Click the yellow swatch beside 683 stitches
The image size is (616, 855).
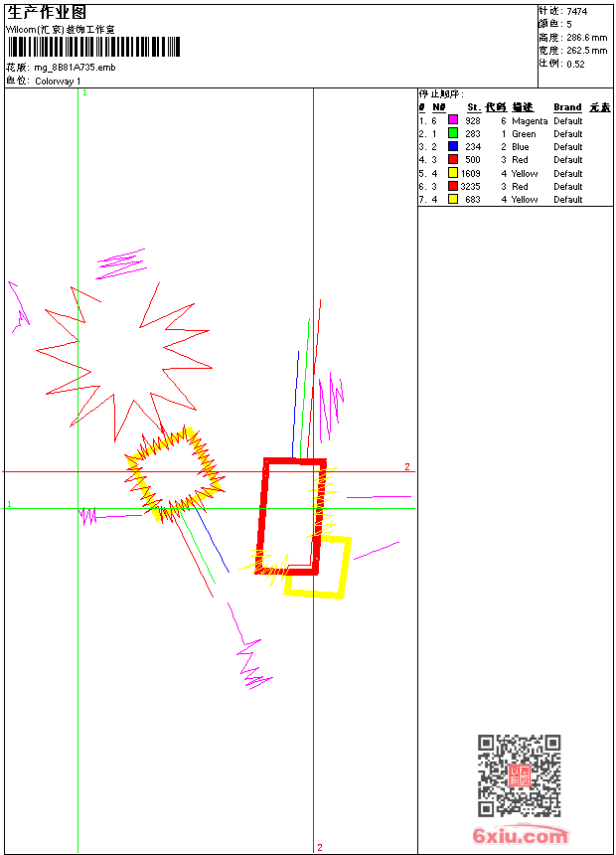(452, 199)
